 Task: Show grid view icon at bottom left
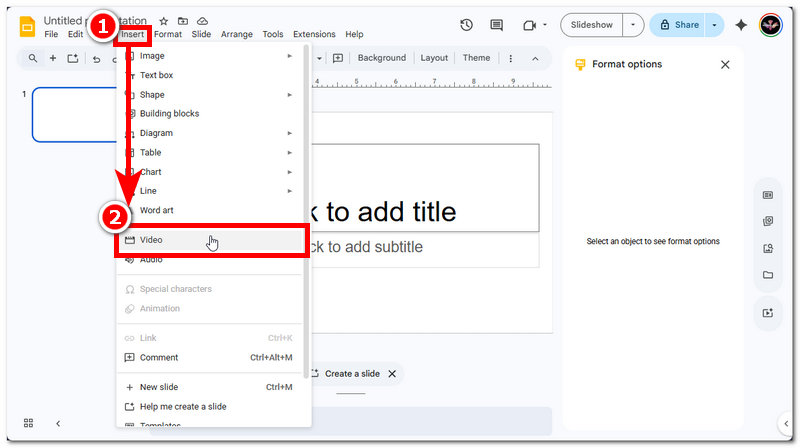[28, 423]
